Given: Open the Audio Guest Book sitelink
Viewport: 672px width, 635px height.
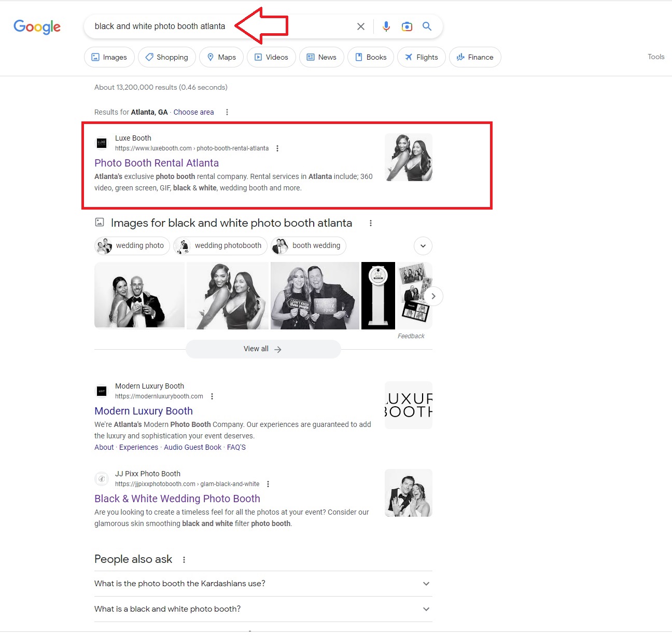Looking at the screenshot, I should coord(193,447).
